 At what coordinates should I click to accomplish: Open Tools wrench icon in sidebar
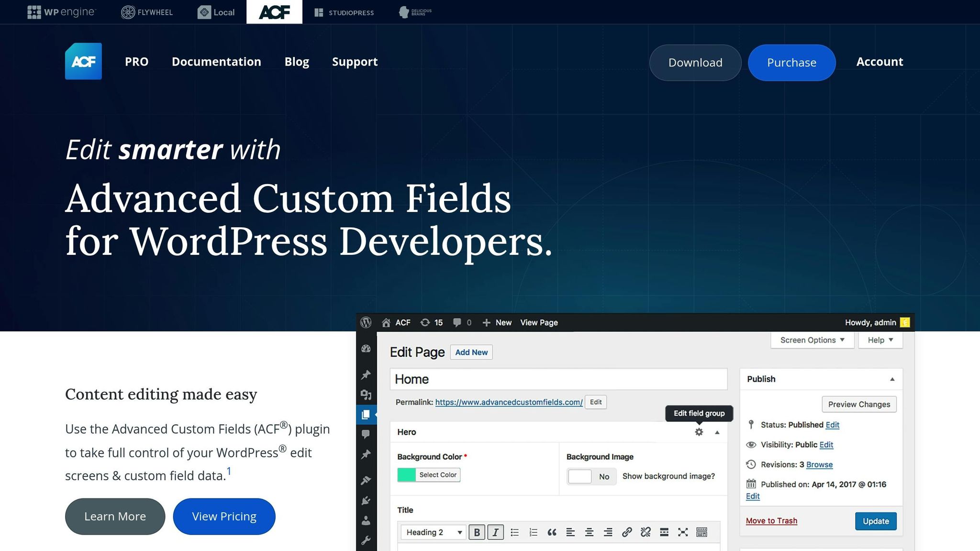366,540
